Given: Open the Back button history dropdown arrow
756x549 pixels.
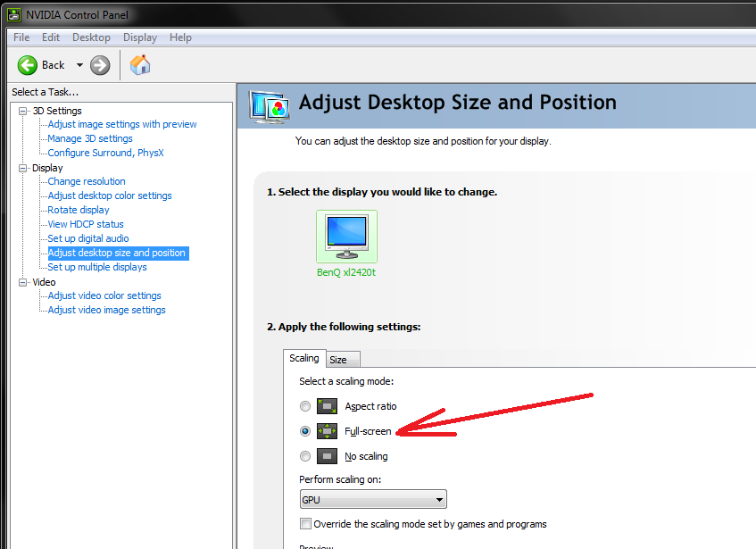Looking at the screenshot, I should point(79,65).
